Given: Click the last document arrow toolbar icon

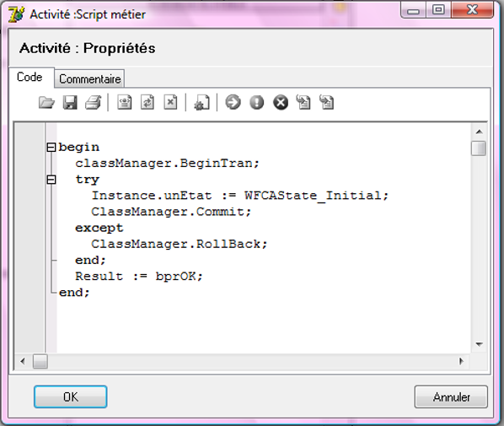Looking at the screenshot, I should pos(326,103).
